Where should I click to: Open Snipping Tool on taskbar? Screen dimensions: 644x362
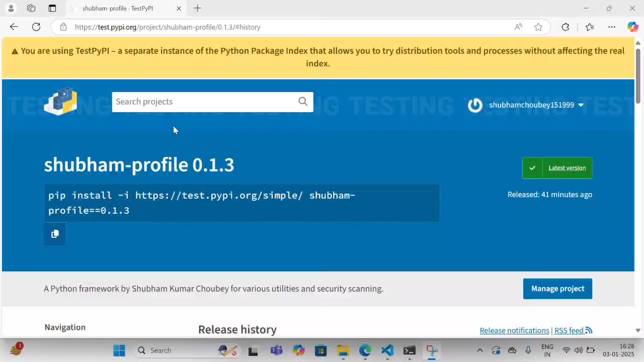click(432, 350)
